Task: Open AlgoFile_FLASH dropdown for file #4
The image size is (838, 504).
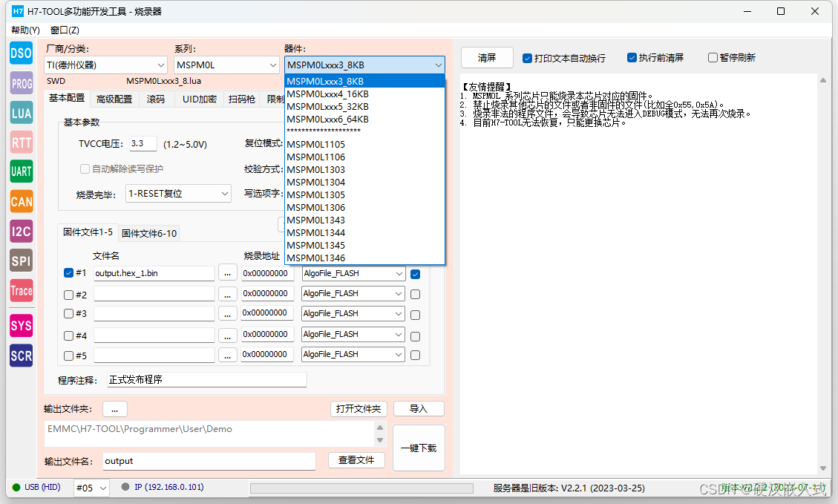Action: 353,334
